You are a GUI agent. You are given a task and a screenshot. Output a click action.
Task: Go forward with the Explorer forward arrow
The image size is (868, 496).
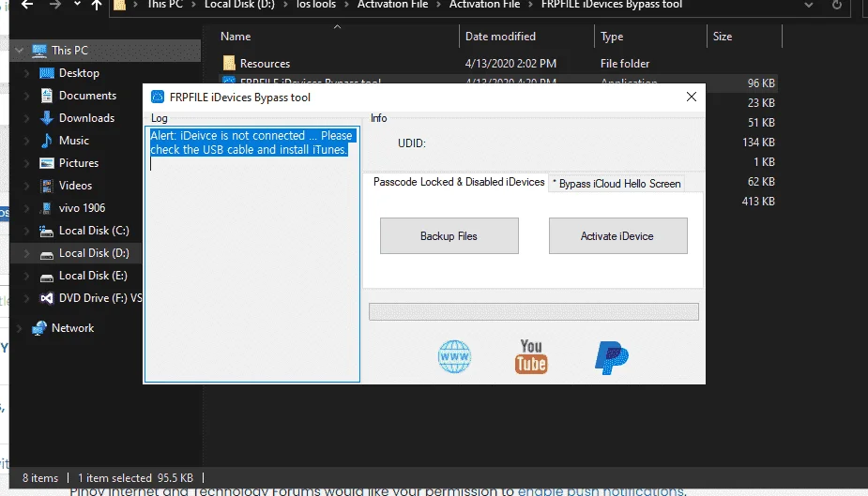tap(54, 5)
